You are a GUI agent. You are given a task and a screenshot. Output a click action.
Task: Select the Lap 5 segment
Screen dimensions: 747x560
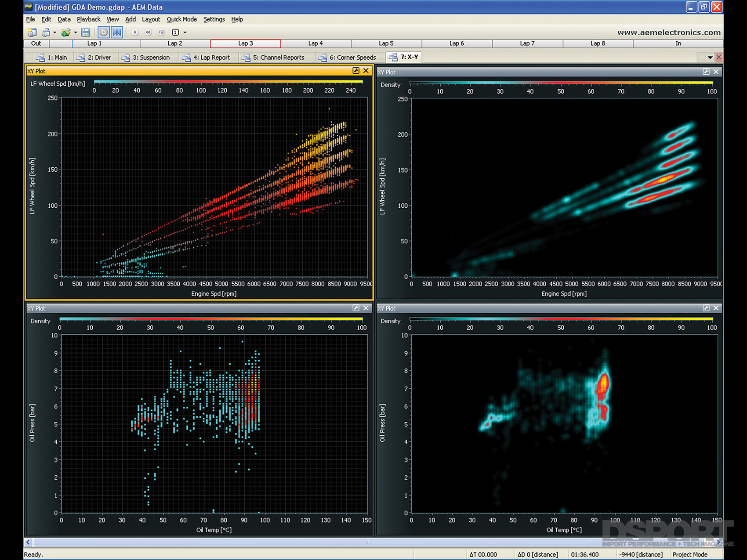click(x=386, y=43)
